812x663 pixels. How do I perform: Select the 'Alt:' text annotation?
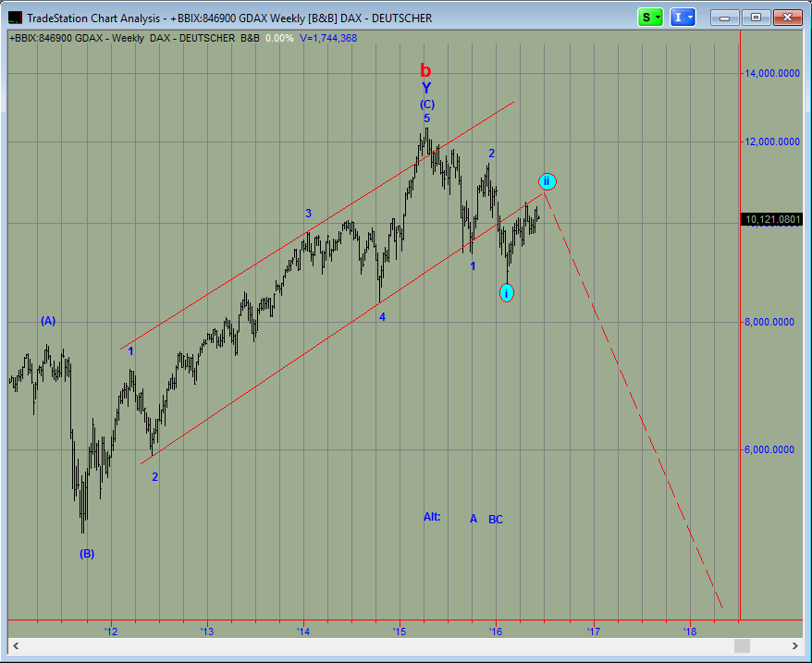point(432,517)
